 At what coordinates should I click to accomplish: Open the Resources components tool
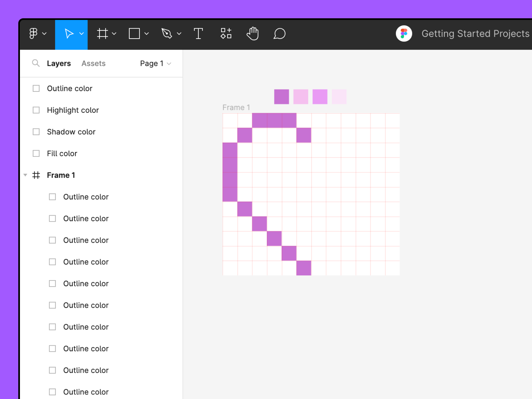(x=226, y=34)
